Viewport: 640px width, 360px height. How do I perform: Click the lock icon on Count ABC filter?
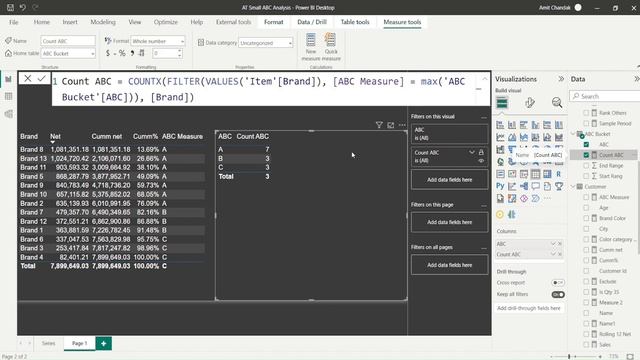(x=481, y=152)
